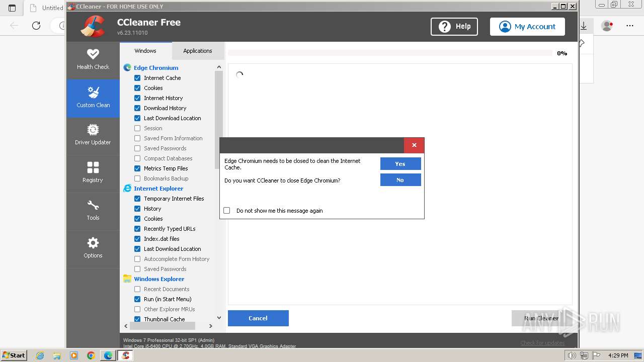Toggle Download History checkbox

(x=137, y=108)
